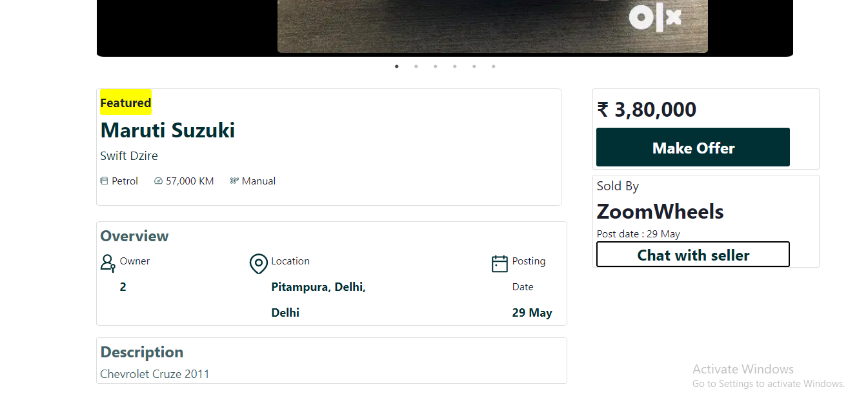Click the Maruti Suzuki listing title
This screenshot has height=407, width=868.
[167, 130]
